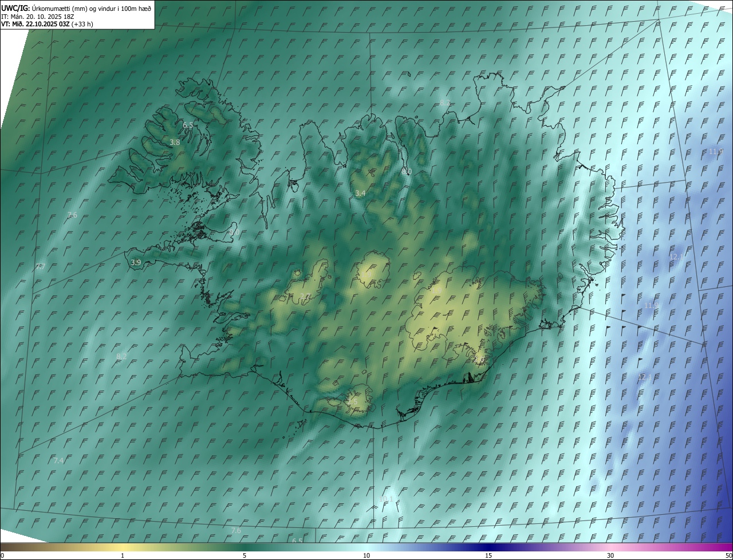Click the 6.5 value label in the Westfjords
The image size is (733, 560).
(188, 125)
